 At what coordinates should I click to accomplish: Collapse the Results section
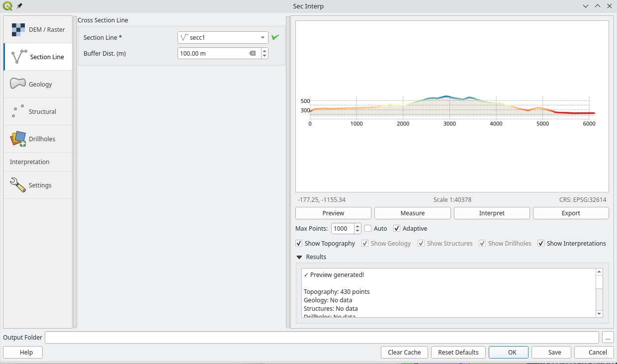299,257
